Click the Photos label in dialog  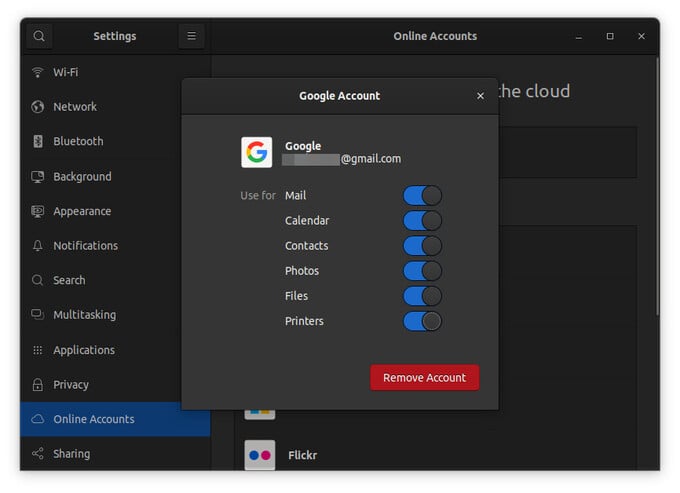[302, 271]
